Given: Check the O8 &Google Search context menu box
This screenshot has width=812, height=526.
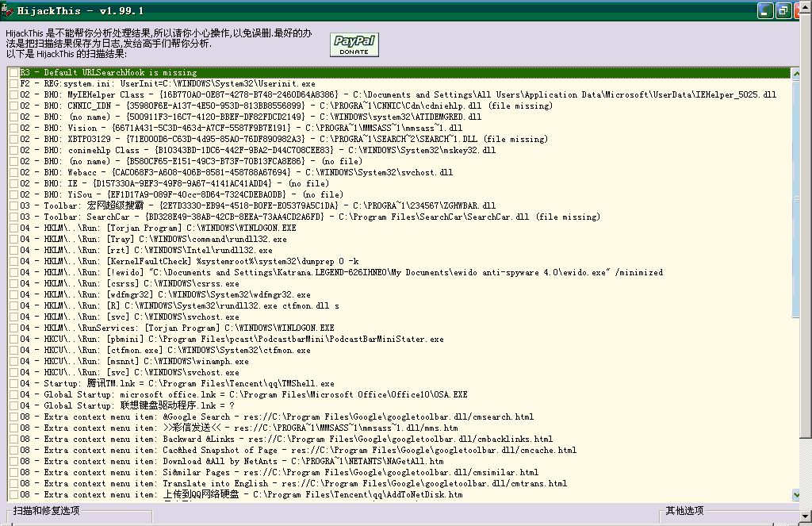Looking at the screenshot, I should 14,417.
